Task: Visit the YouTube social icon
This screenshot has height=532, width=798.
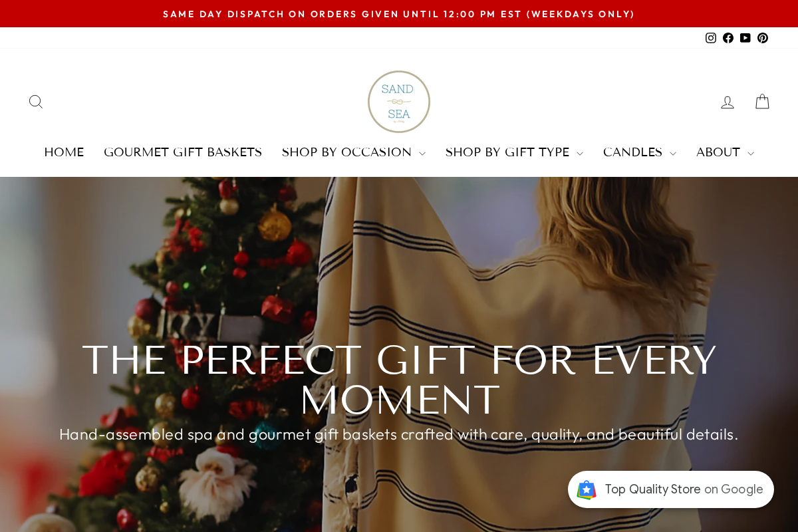Action: 745,38
